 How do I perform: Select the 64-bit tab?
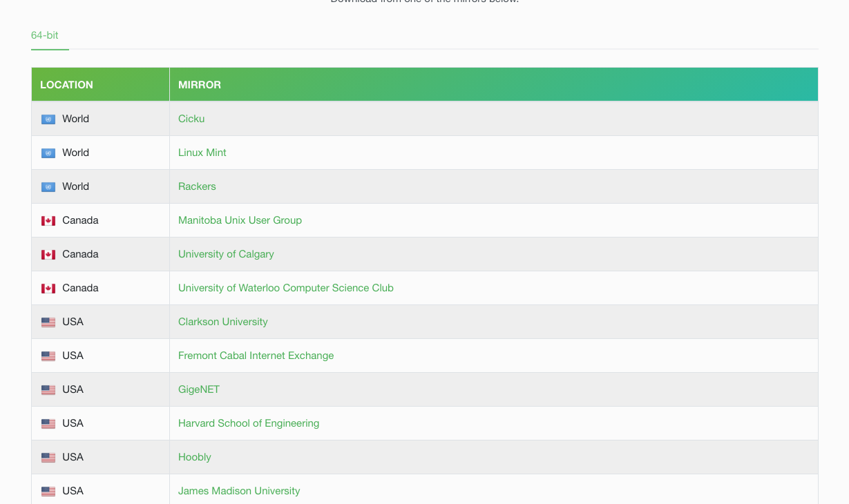[x=45, y=35]
